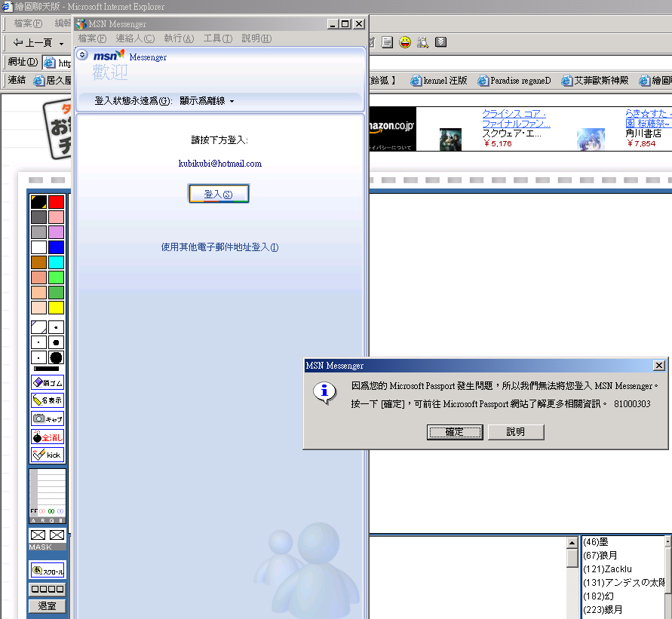Click IE back button (上一頁)
Viewport: 672px width, 619px height.
(x=33, y=42)
